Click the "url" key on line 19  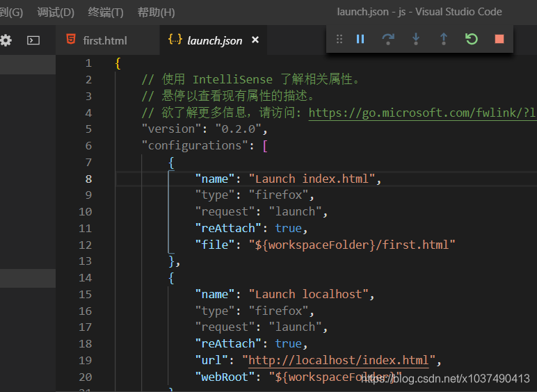click(211, 360)
